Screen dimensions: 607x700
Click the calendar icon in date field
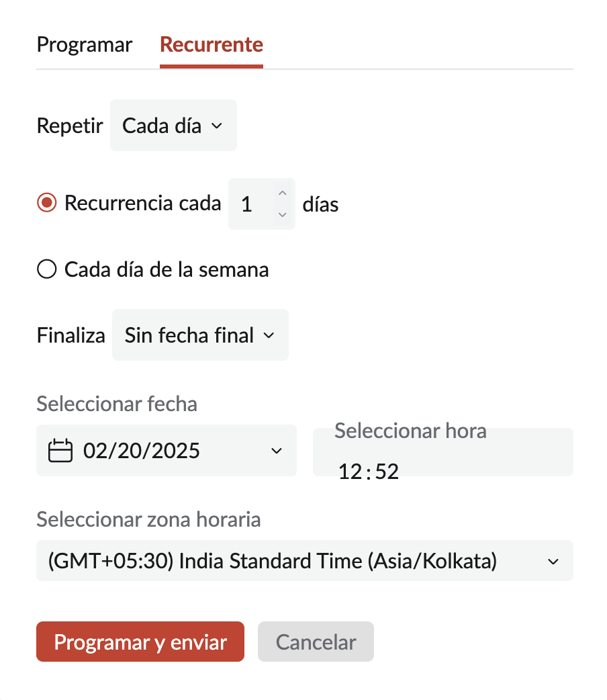point(60,451)
